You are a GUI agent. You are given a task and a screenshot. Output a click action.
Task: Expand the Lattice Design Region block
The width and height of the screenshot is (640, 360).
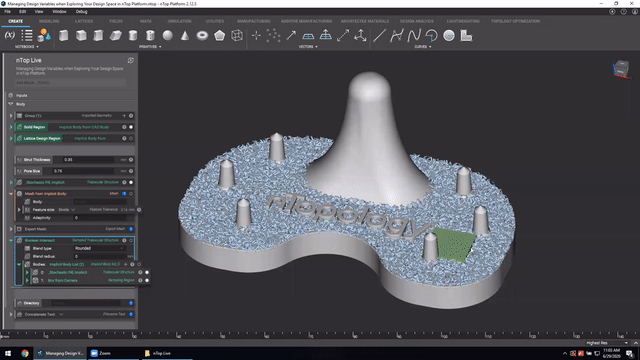point(11,138)
